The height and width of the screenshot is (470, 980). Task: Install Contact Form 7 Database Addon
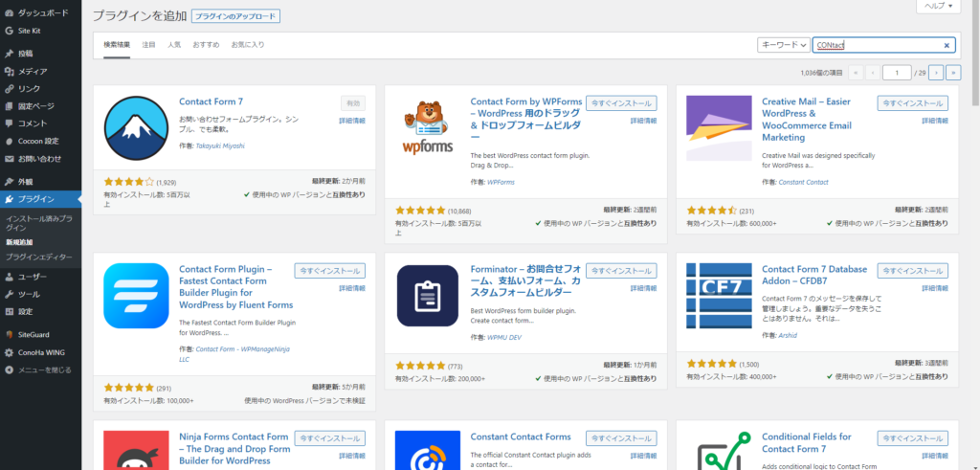(913, 271)
